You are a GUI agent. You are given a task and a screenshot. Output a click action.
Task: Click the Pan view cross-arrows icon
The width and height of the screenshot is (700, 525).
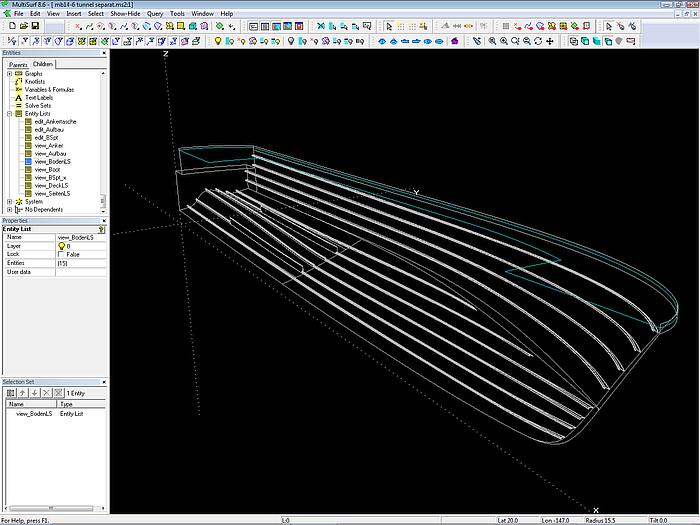click(x=552, y=41)
